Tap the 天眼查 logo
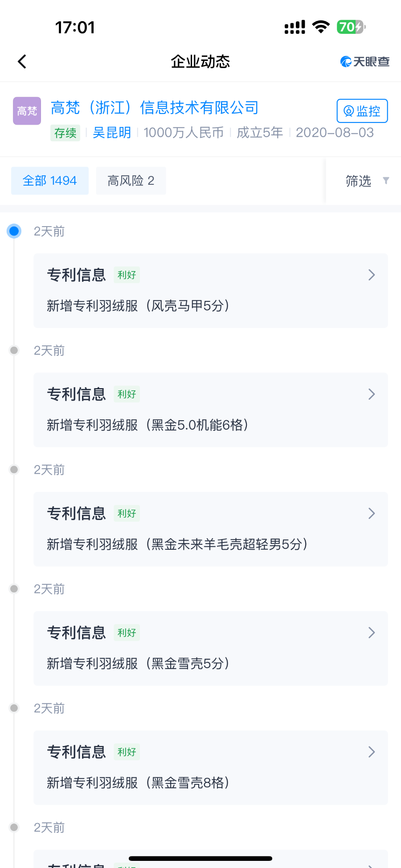The image size is (401, 868). (x=365, y=61)
